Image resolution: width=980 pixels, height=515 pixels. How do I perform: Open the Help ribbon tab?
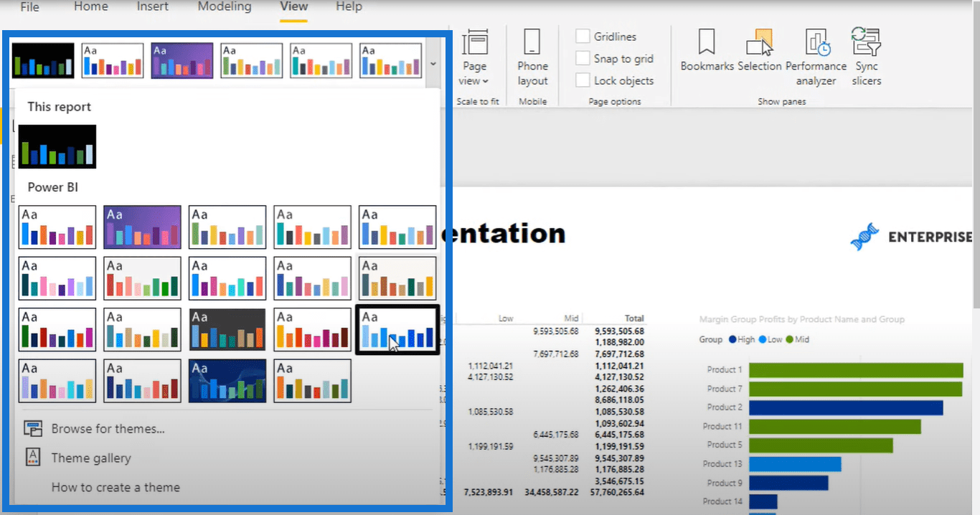(x=349, y=7)
